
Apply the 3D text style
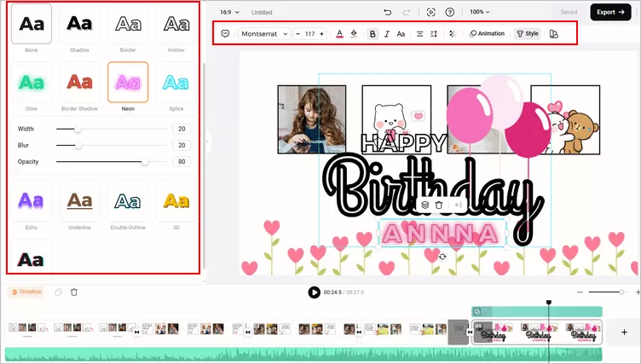pos(176,201)
